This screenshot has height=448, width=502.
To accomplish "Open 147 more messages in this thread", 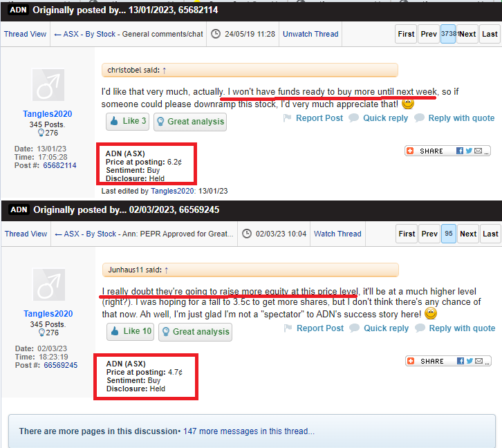I will (x=249, y=431).
